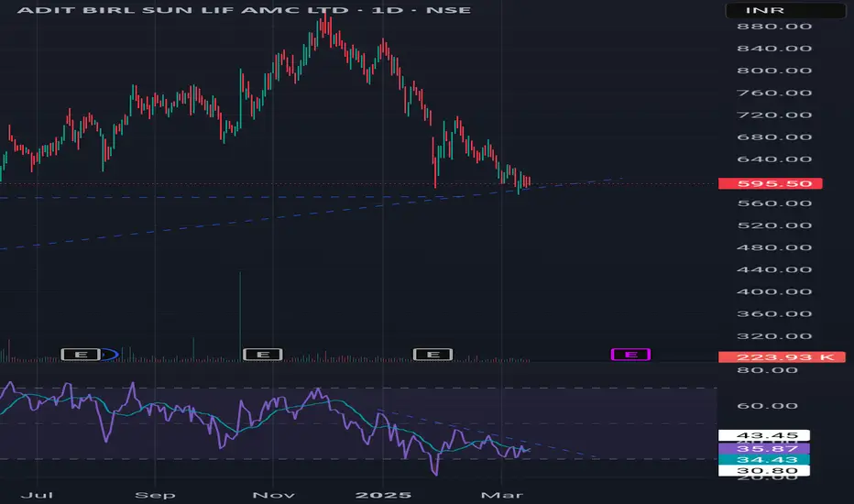Click the teal 34.43 RSI average label
The width and height of the screenshot is (854, 504).
[x=764, y=460]
